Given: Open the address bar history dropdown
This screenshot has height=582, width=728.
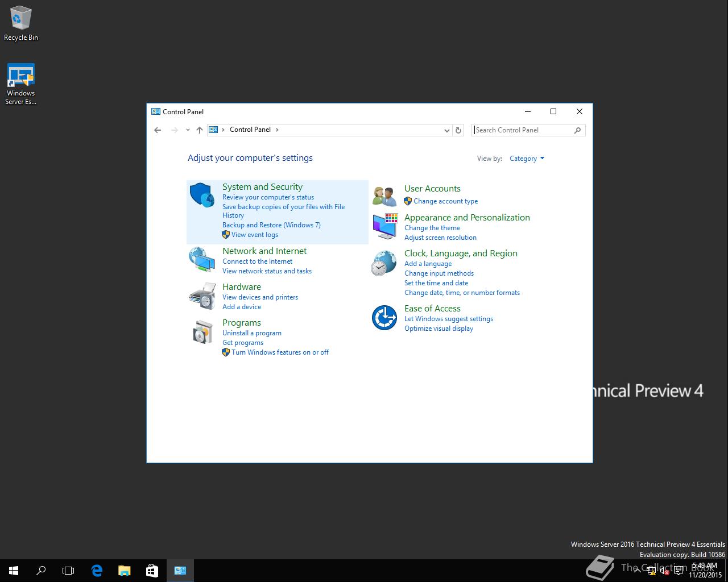Looking at the screenshot, I should 446,130.
